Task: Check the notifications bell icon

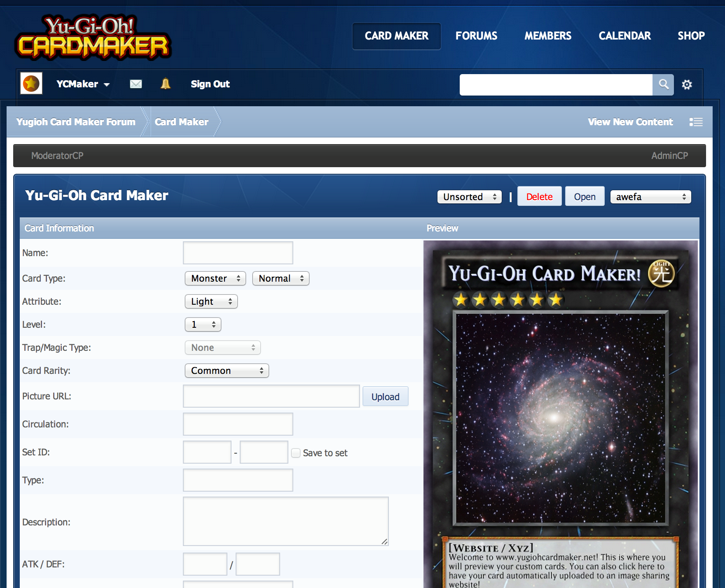Action: 165,84
